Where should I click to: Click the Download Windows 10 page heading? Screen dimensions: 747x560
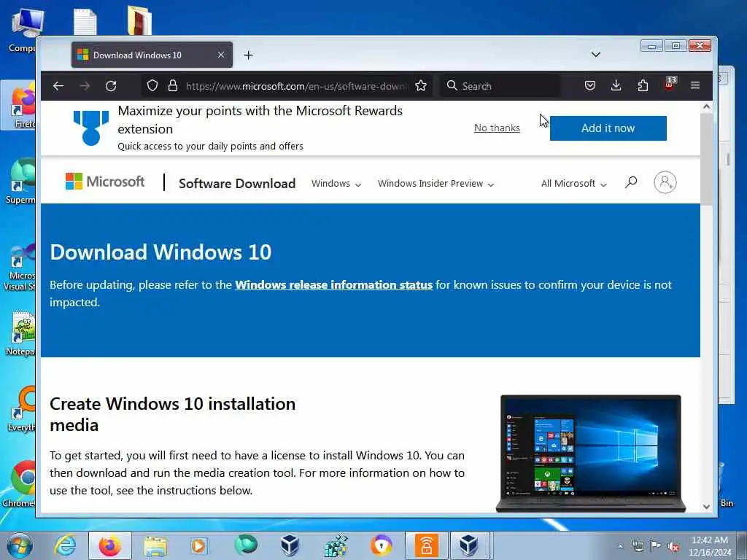(160, 252)
